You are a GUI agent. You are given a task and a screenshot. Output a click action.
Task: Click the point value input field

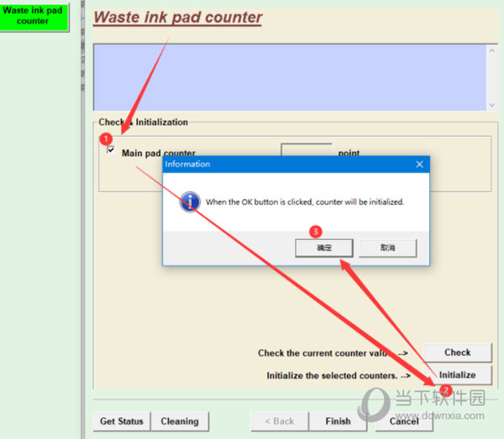(306, 151)
